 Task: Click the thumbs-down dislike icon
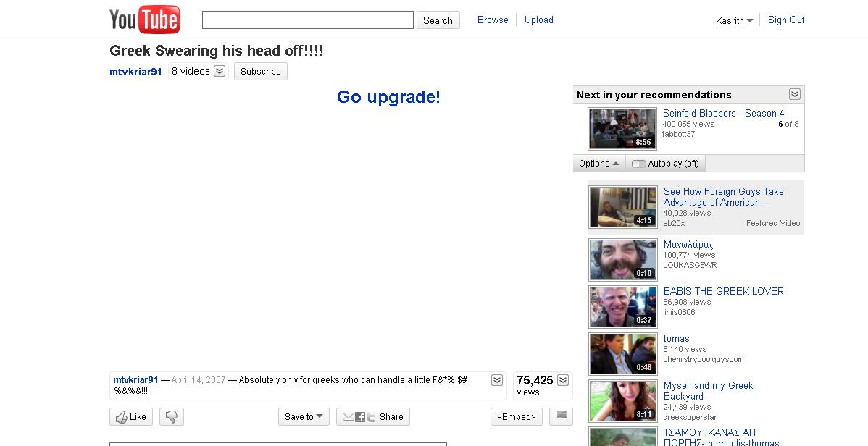click(172, 416)
